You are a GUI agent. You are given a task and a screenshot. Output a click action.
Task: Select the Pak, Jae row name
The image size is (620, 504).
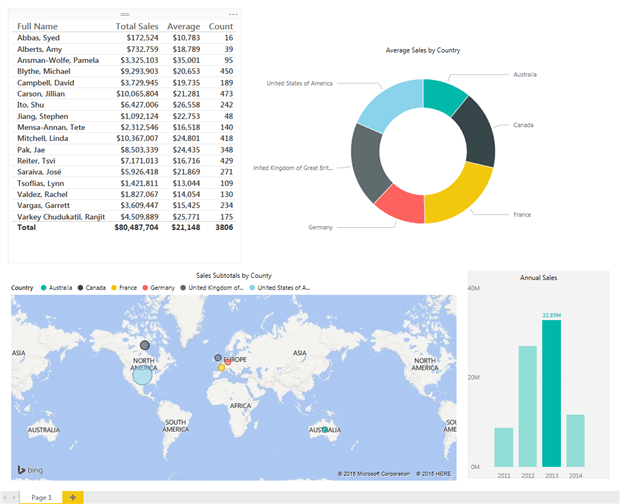pos(31,150)
